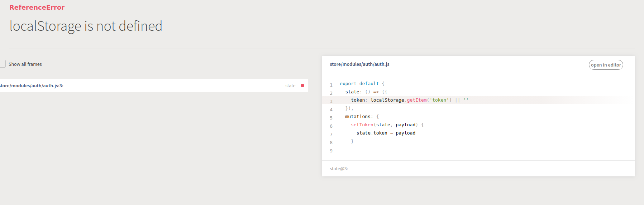Click the export default code line
Screen dimensions: 644x205
(362, 84)
